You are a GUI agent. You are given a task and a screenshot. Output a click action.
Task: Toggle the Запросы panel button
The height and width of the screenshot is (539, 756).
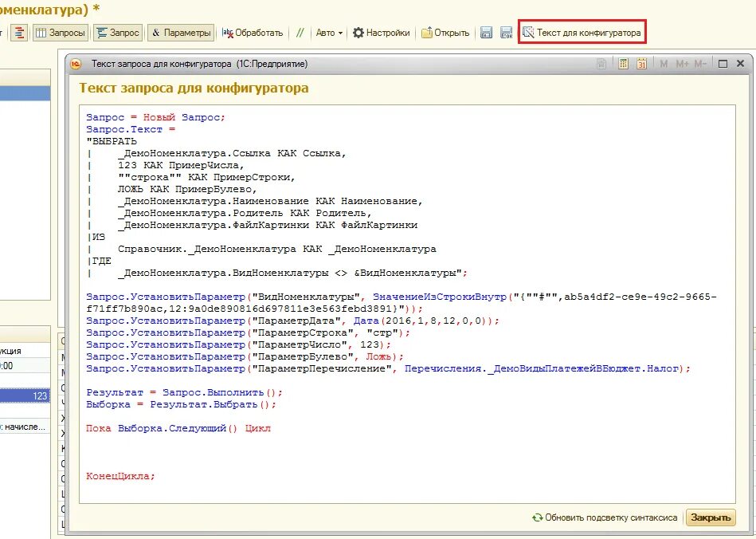[x=61, y=33]
